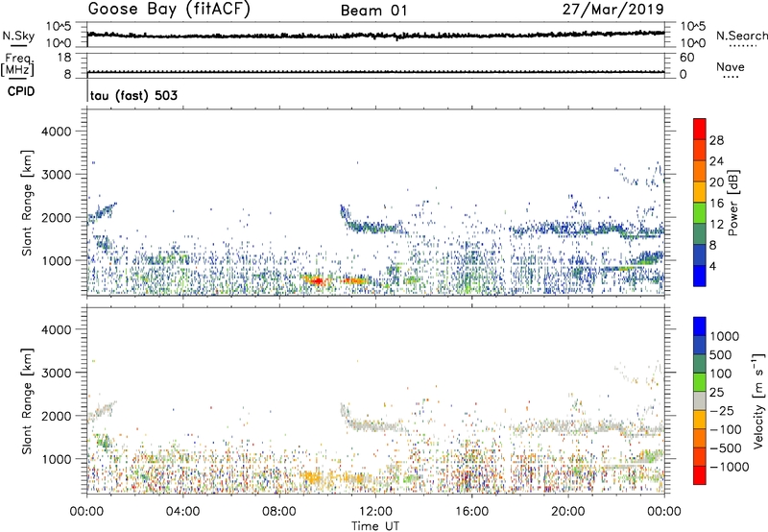The image size is (768, 532).
Task: Click the "Time UT" axis title
Action: pyautogui.click(x=375, y=526)
